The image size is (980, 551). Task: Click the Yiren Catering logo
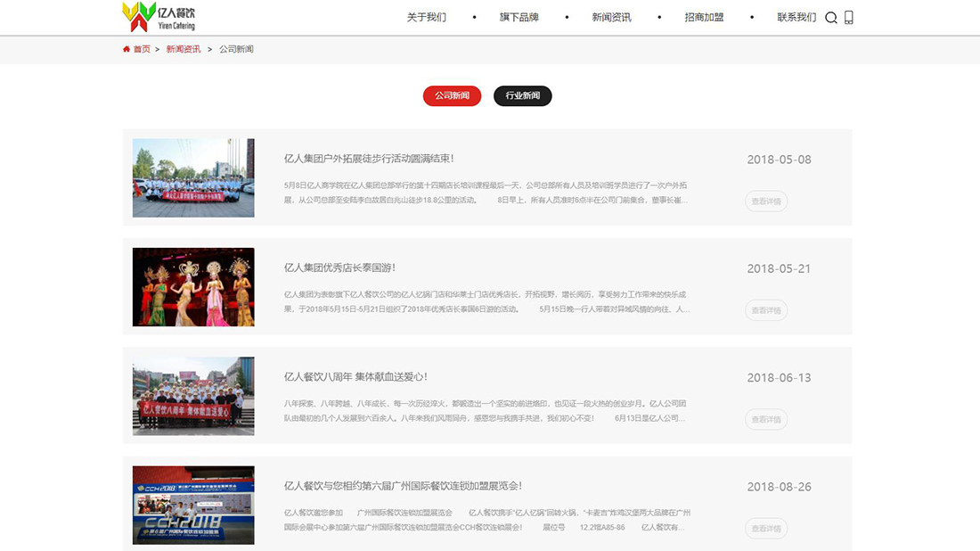pos(159,16)
